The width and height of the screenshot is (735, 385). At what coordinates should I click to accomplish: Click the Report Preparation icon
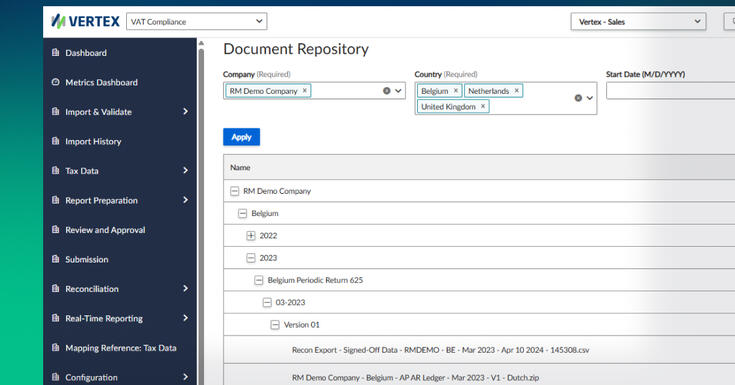click(x=56, y=200)
